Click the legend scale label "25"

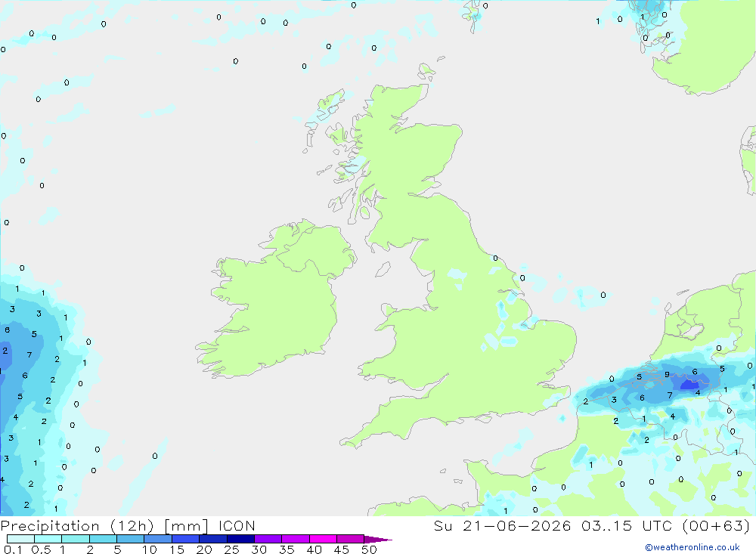click(x=232, y=549)
